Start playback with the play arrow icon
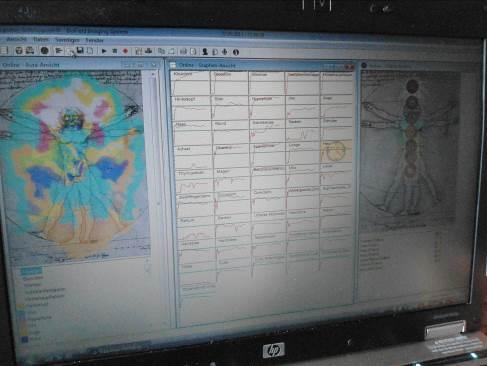487x366 pixels. 104,51
